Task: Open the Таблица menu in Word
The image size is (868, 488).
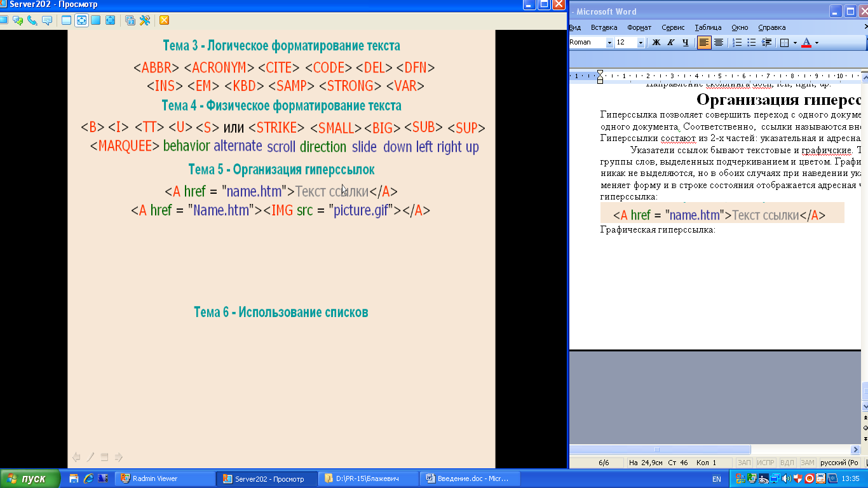Action: (x=708, y=27)
